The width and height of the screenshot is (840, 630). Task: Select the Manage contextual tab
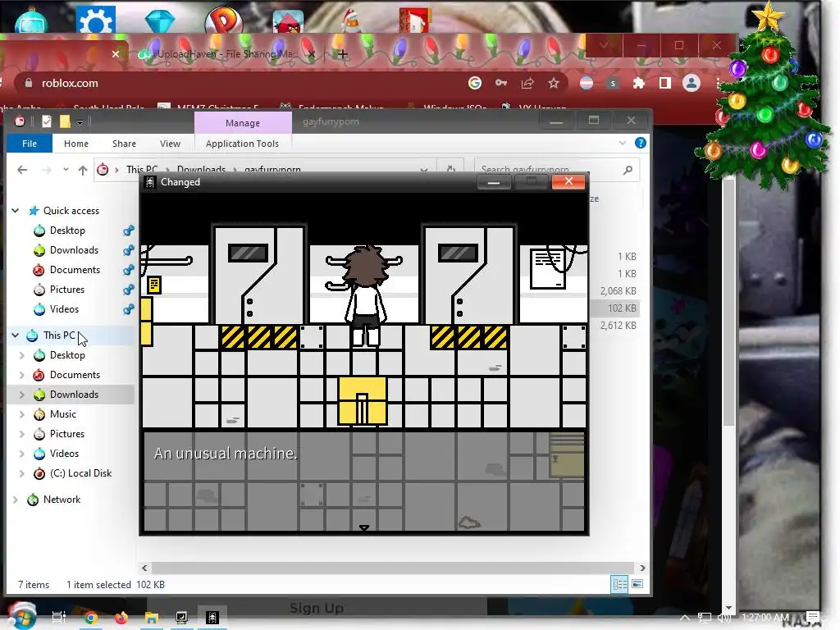[243, 123]
